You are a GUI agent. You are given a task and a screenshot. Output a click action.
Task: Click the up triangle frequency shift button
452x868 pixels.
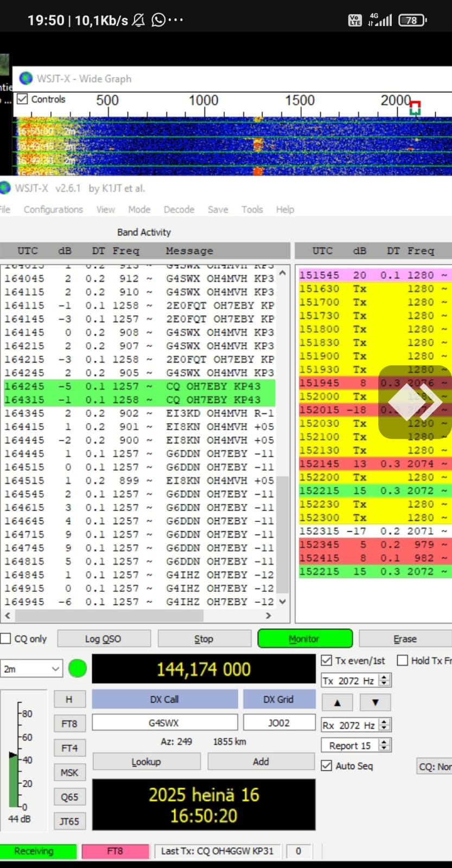point(337,702)
